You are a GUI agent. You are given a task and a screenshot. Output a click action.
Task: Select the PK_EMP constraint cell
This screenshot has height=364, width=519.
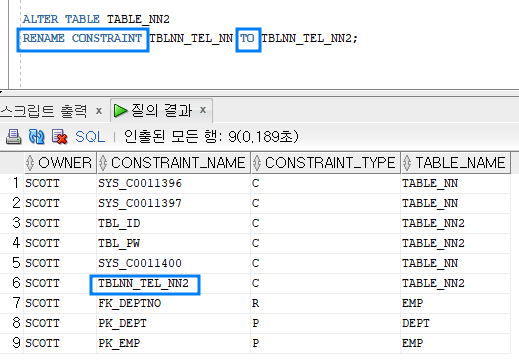tap(174, 343)
